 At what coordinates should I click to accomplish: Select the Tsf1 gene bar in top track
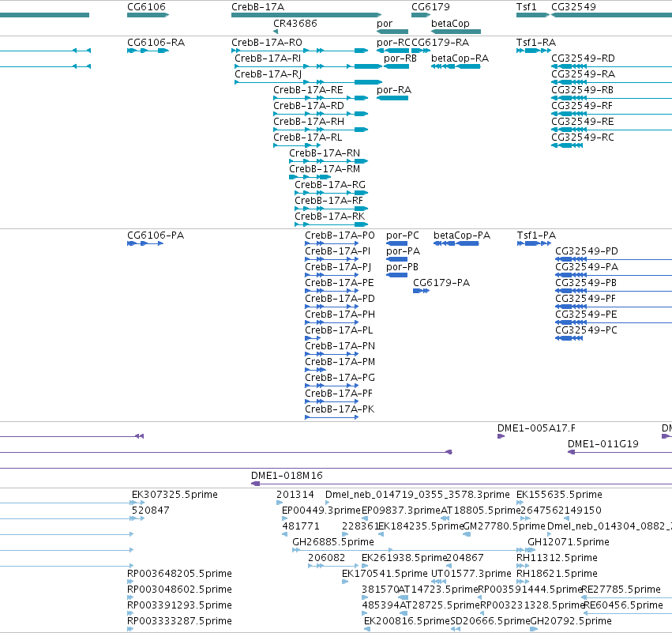coord(533,15)
